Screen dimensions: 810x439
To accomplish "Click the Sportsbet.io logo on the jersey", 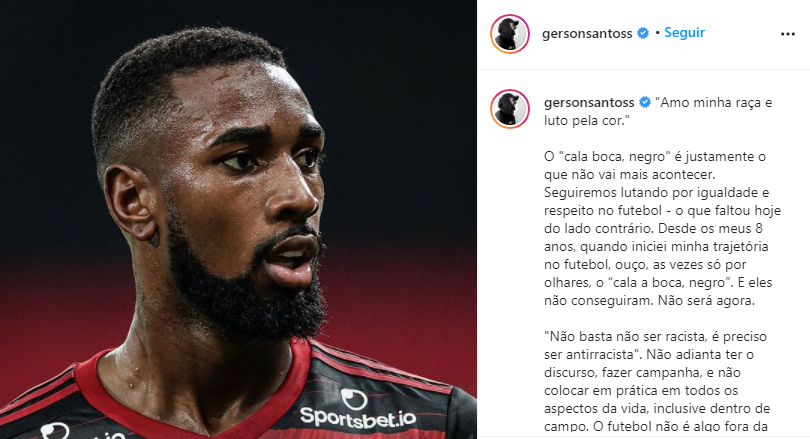I will pos(357,410).
